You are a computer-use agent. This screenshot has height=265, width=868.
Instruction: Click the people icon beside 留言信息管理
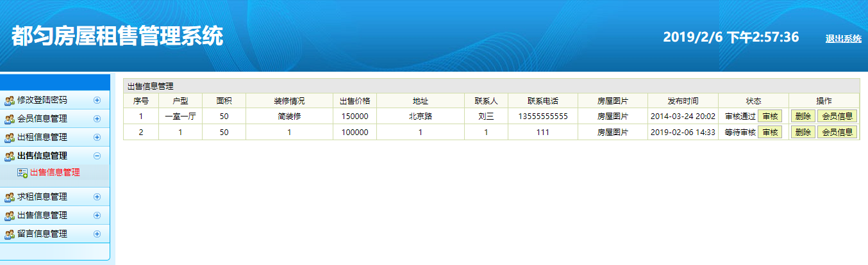10,234
